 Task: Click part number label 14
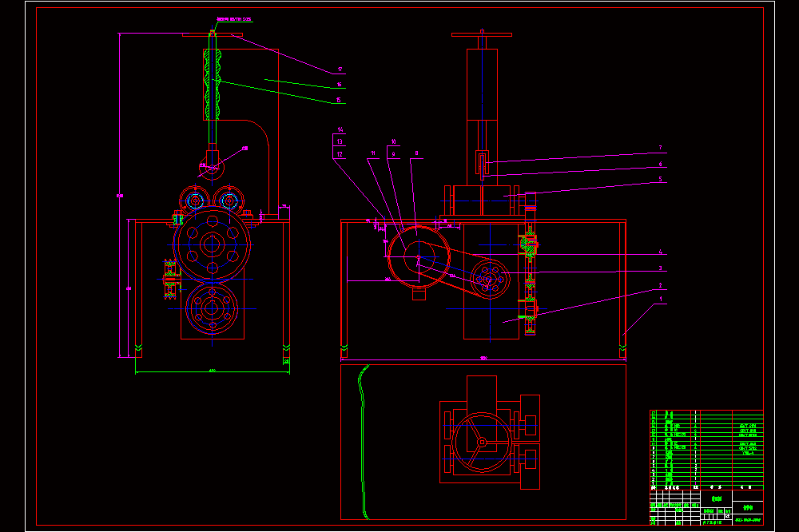tap(340, 129)
